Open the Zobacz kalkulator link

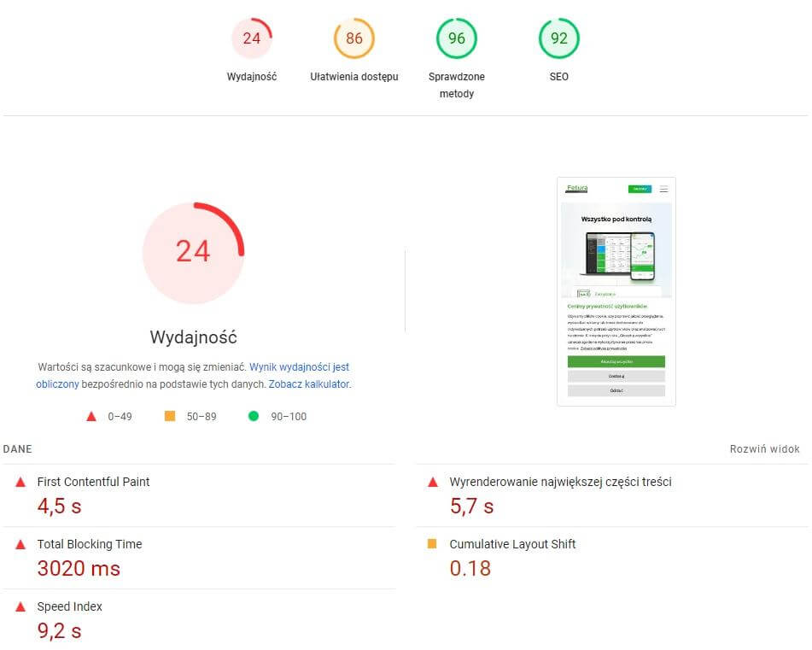pyautogui.click(x=308, y=384)
